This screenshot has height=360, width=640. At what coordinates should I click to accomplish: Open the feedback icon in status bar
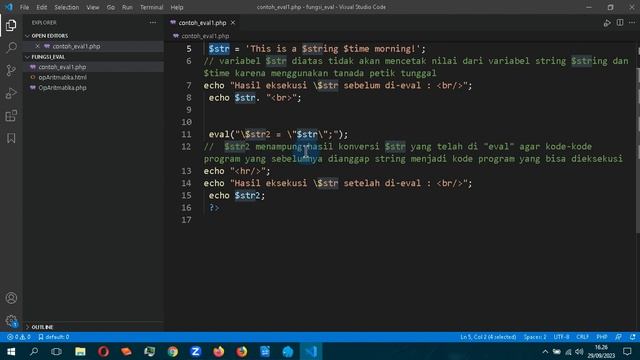coord(619,337)
